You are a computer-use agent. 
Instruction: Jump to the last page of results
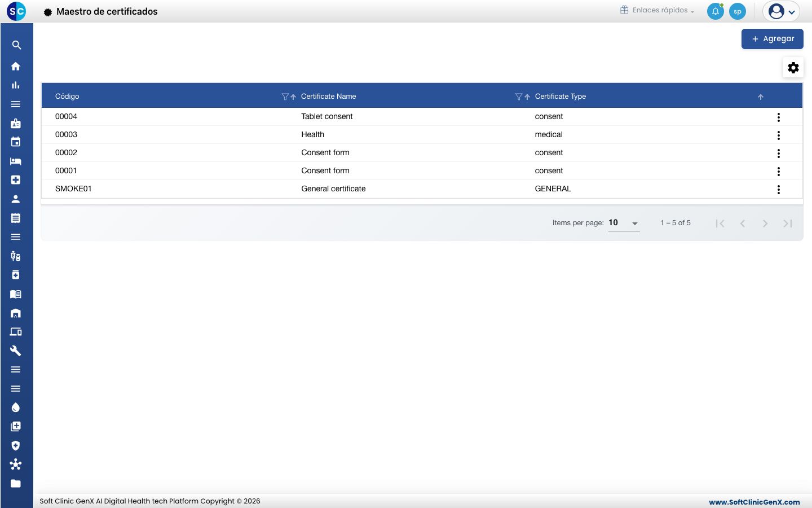pyautogui.click(x=788, y=224)
